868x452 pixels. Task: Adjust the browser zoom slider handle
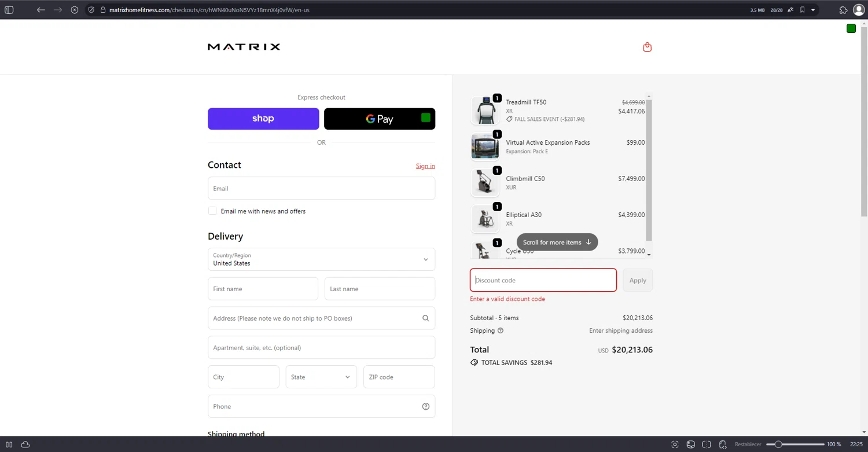[x=778, y=444]
